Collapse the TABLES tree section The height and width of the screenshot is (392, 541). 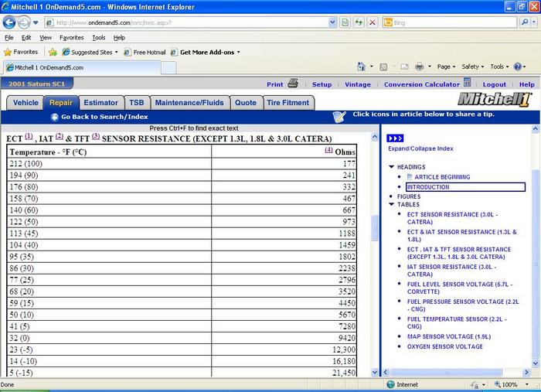(391, 205)
